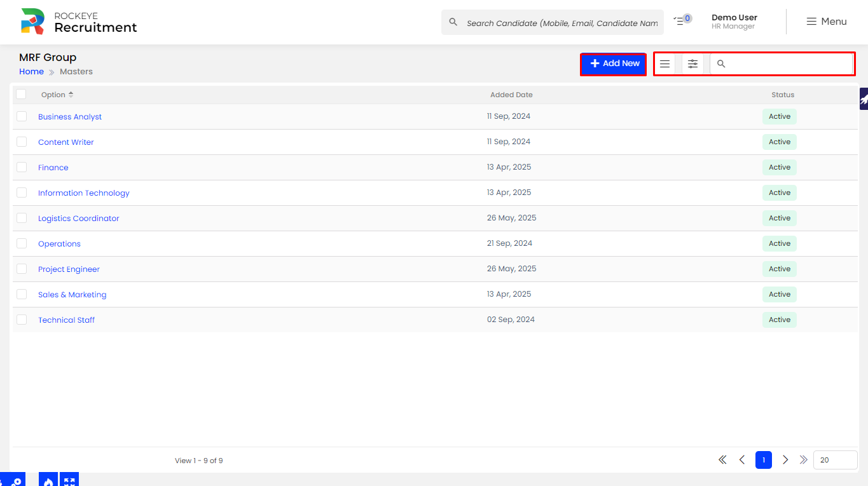Open the list view hamburger icon
Image resolution: width=868 pixels, height=486 pixels.
(665, 64)
